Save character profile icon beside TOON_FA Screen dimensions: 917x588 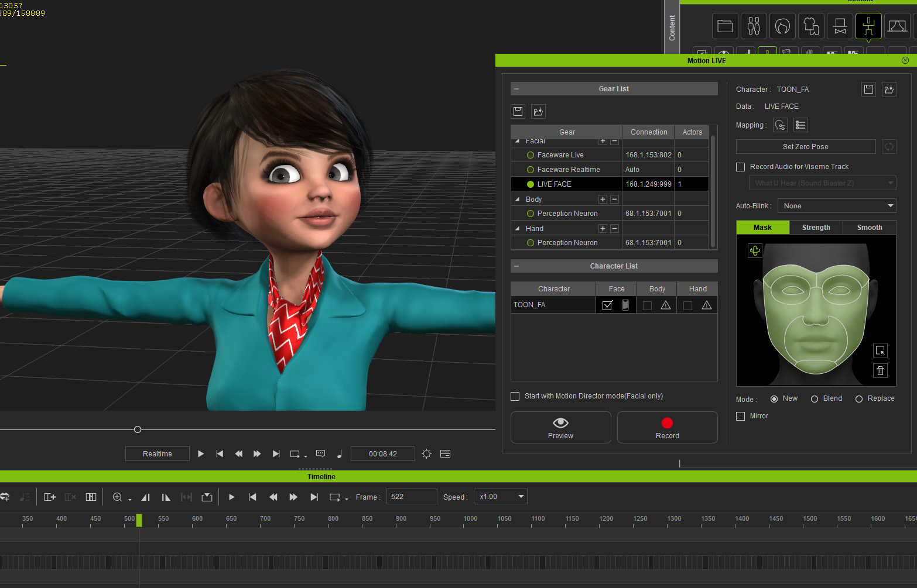tap(868, 89)
